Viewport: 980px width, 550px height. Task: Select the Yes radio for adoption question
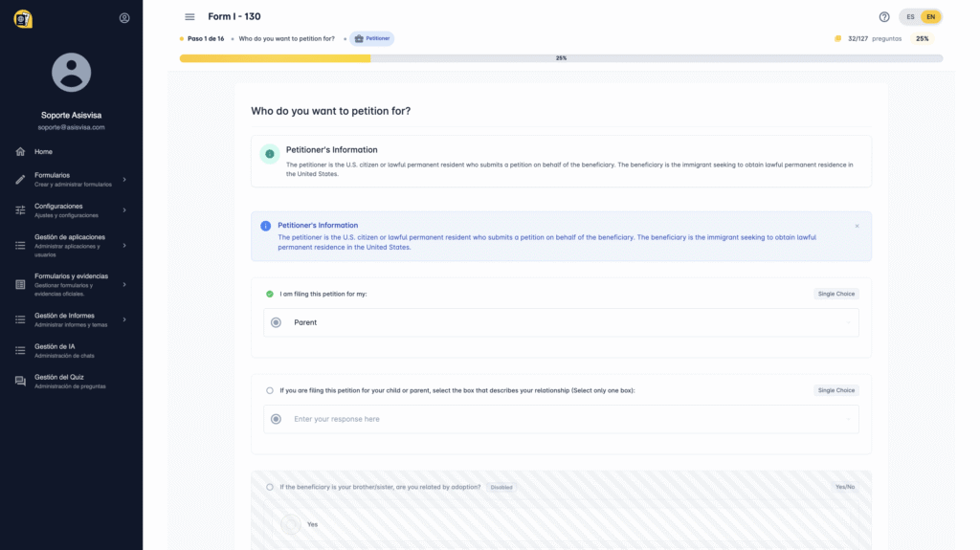tap(290, 524)
